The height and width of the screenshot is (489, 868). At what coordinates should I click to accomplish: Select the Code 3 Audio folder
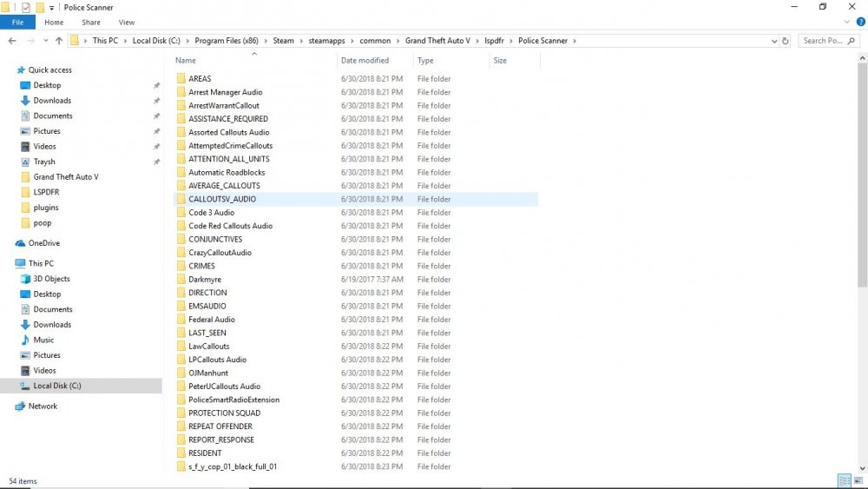point(211,213)
